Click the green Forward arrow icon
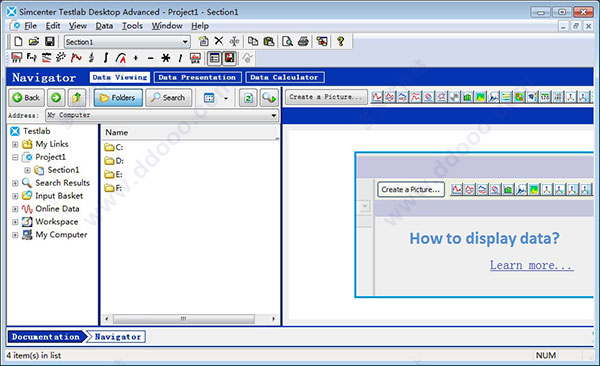The width and height of the screenshot is (600, 366). coord(56,98)
